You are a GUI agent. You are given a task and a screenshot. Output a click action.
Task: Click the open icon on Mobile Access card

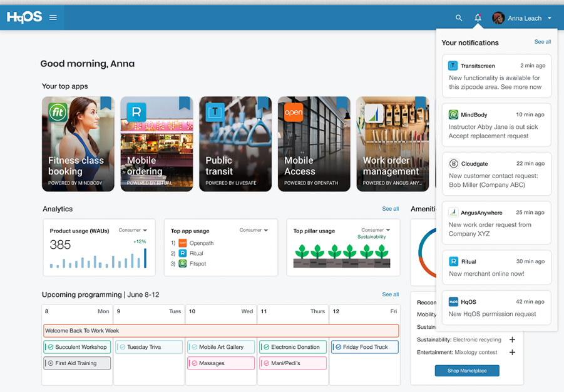pos(294,113)
